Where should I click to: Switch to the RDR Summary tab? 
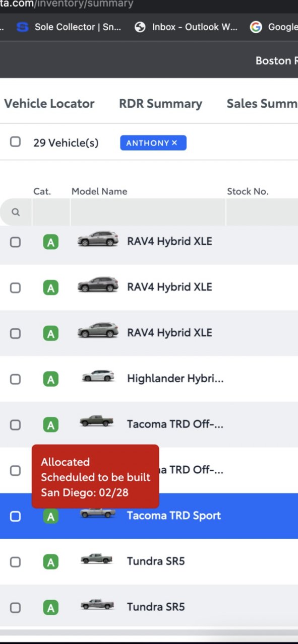point(160,104)
